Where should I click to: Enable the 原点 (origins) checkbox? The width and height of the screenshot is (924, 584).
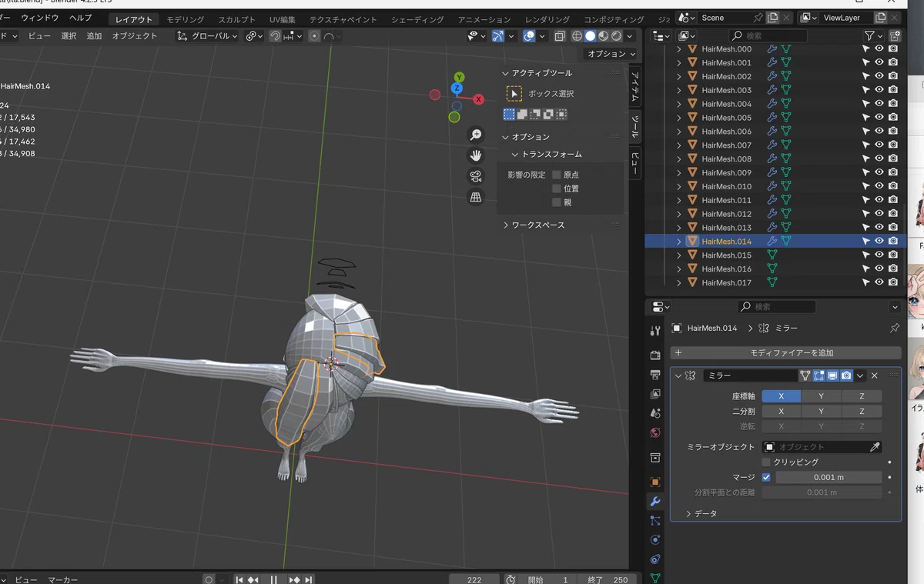pyautogui.click(x=557, y=175)
